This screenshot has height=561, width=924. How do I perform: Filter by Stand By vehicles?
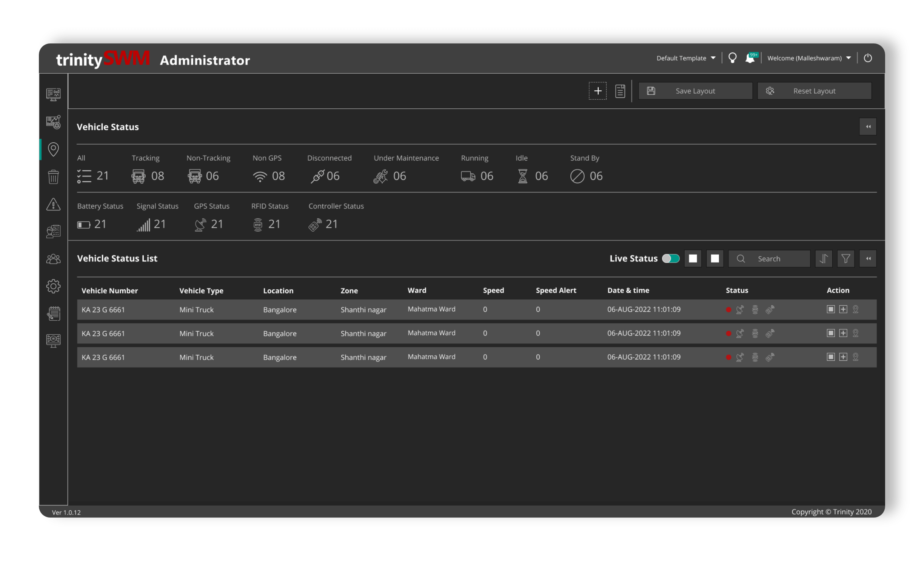coord(587,169)
